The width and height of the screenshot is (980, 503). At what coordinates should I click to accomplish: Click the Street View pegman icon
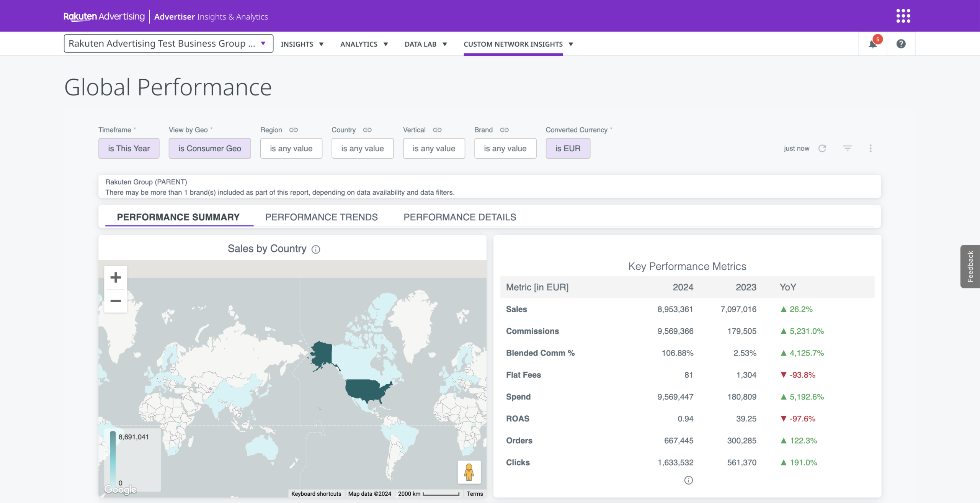pos(469,472)
